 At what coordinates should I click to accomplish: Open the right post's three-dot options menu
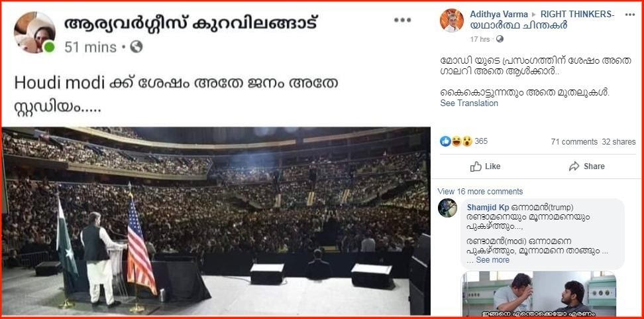(629, 15)
